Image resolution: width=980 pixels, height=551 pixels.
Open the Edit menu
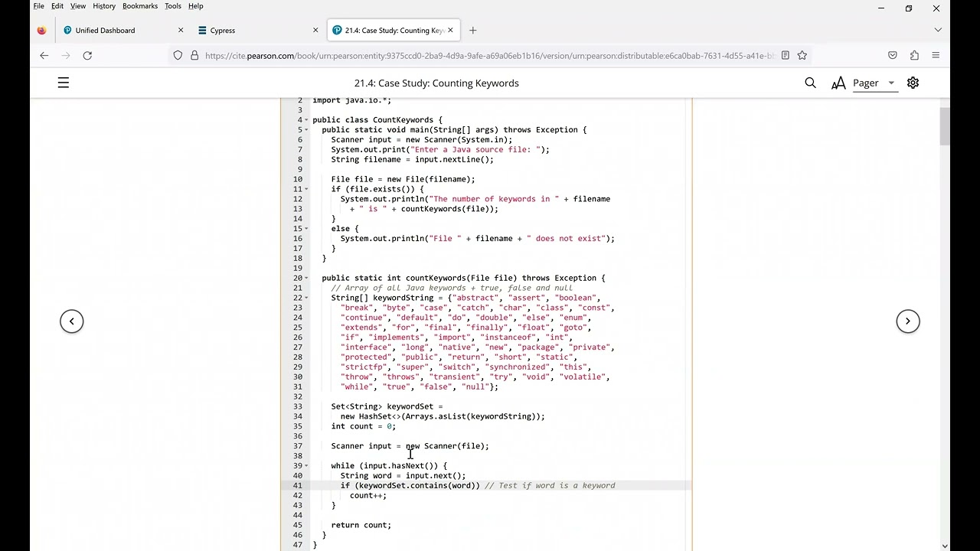[57, 6]
